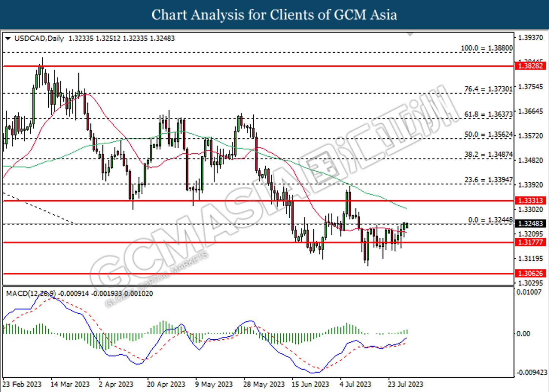Click the 15 Jun 2023 date label

[310, 384]
